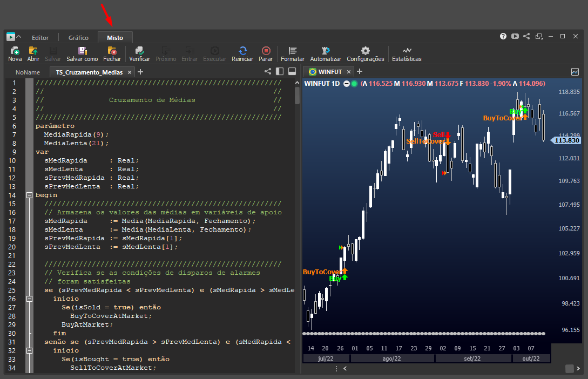Screen dimensions: 588x379
Task: Open Configurações settings
Action: click(x=365, y=54)
